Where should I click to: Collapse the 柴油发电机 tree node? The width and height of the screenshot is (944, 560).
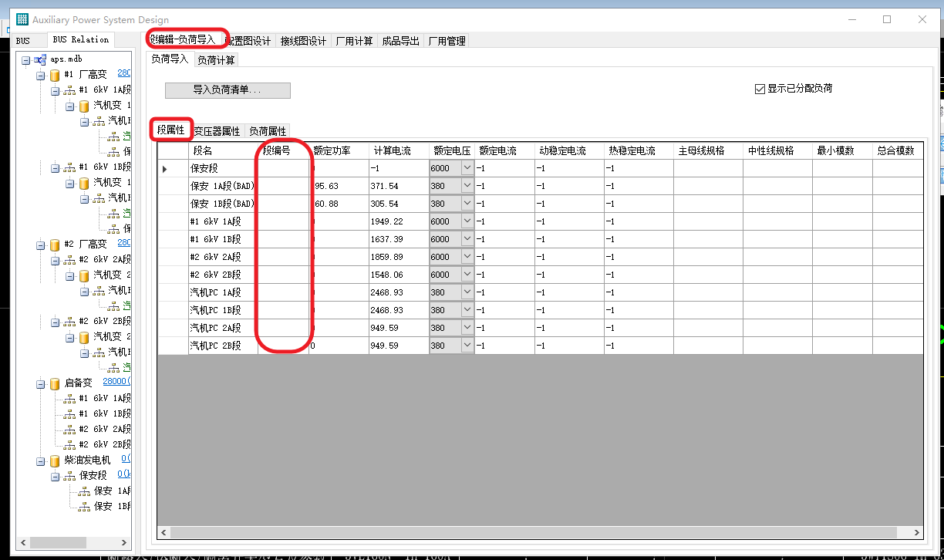click(40, 460)
